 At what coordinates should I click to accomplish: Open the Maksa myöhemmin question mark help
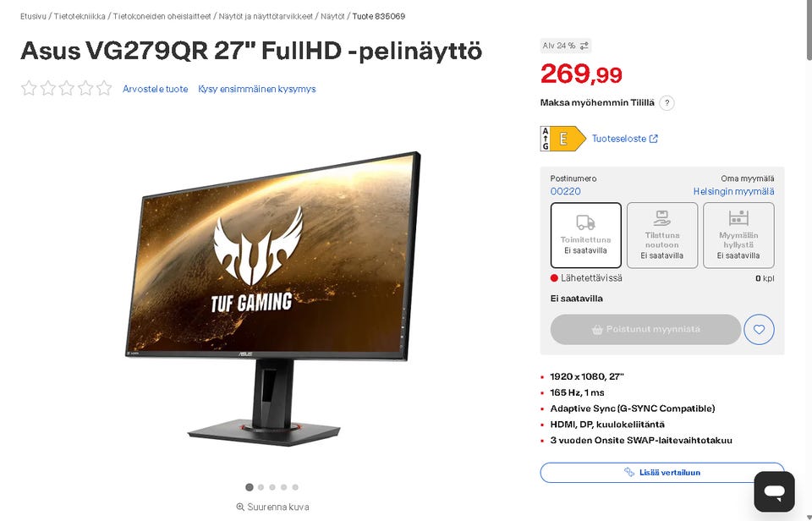point(667,102)
